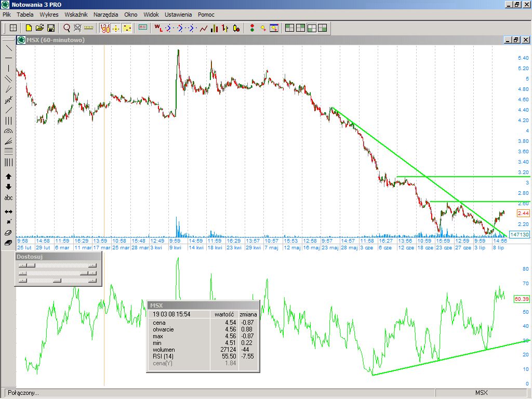Click the ruler measurement icon

[x=88, y=28]
